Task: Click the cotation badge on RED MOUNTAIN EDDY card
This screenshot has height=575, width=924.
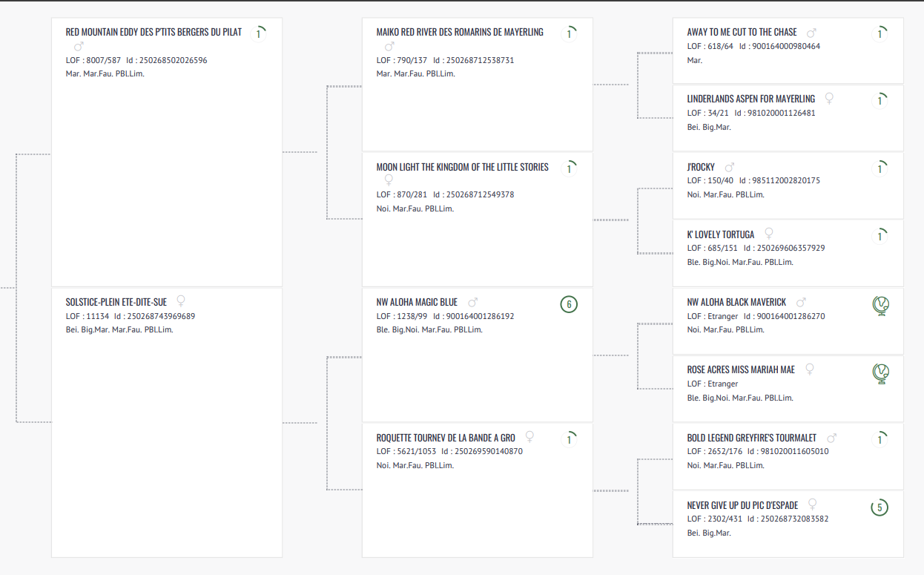Action: 258,33
